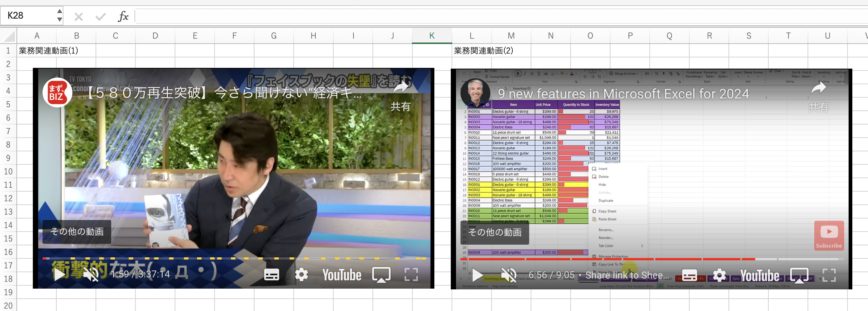Click cell with 業務関連動画(1)
The image size is (868, 311).
(49, 51)
